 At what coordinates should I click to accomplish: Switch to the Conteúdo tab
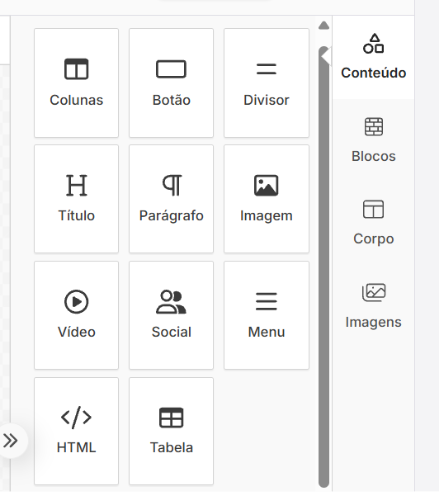pos(373,57)
